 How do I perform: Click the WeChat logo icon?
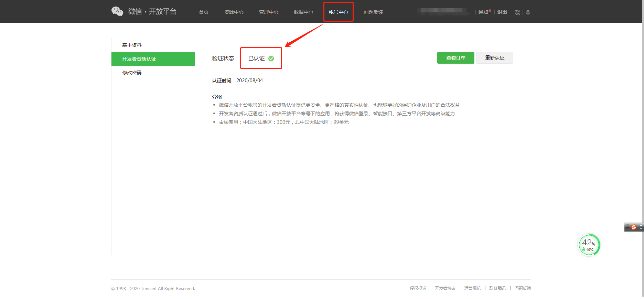117,11
